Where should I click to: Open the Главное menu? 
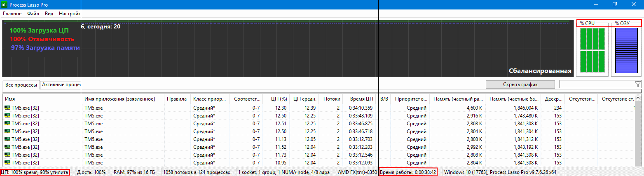12,14
